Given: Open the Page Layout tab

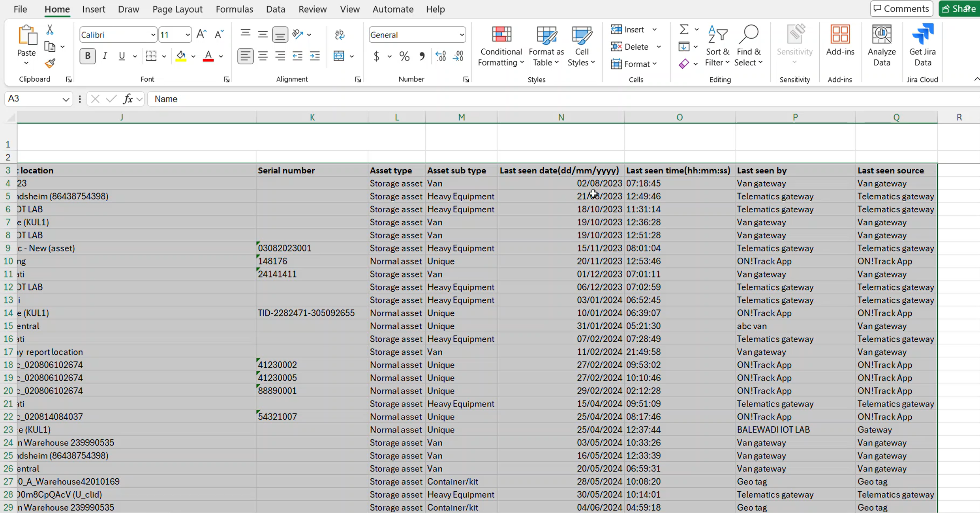Looking at the screenshot, I should click(177, 9).
